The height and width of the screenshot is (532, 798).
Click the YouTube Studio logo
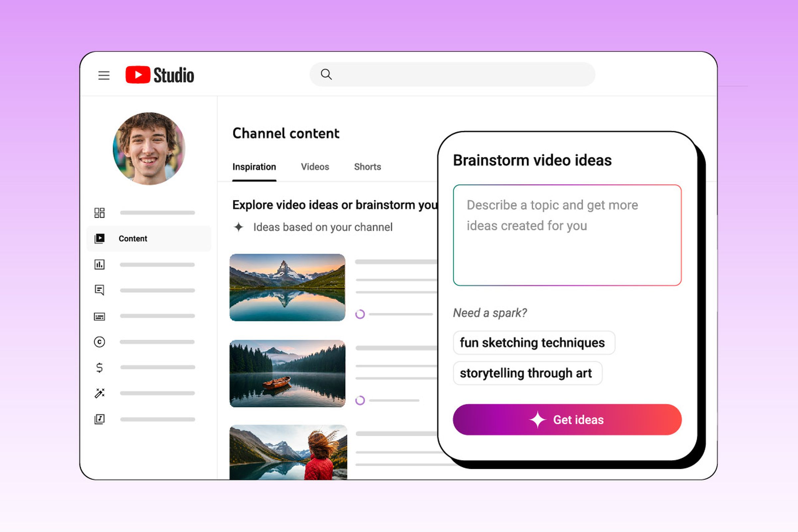pos(160,75)
